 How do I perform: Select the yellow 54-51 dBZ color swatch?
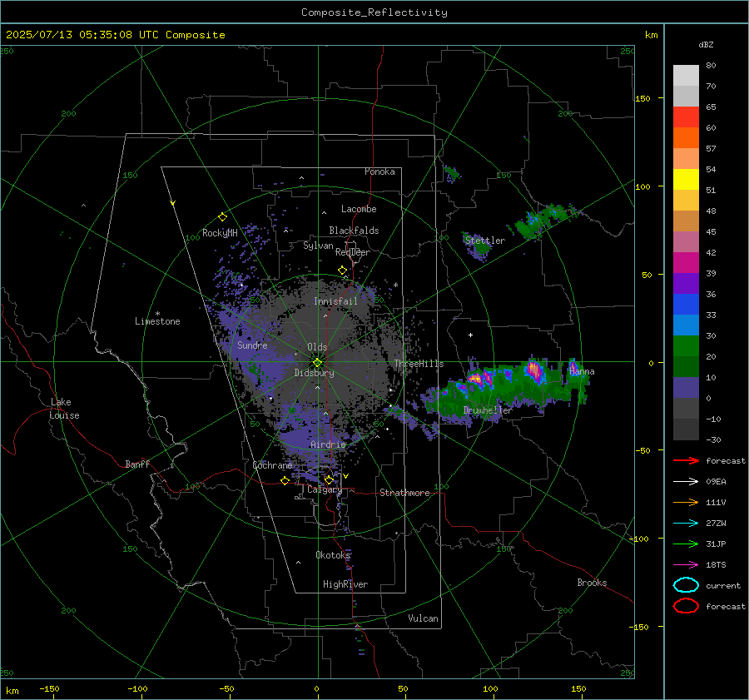click(x=686, y=179)
